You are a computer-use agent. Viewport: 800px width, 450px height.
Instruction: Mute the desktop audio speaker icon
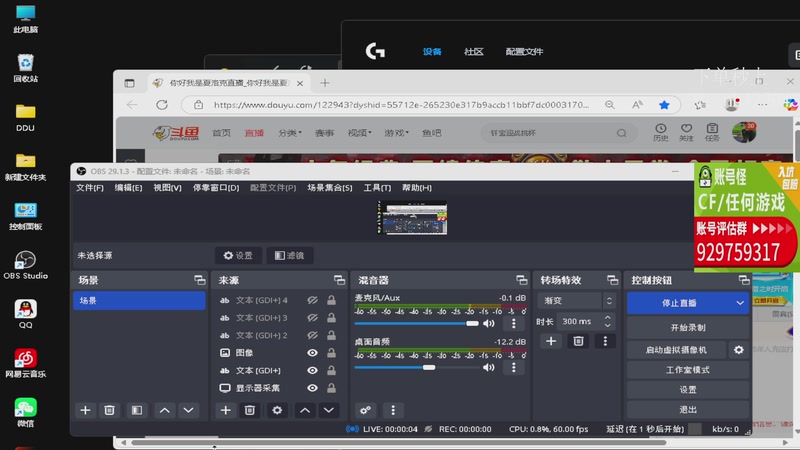pyautogui.click(x=489, y=367)
